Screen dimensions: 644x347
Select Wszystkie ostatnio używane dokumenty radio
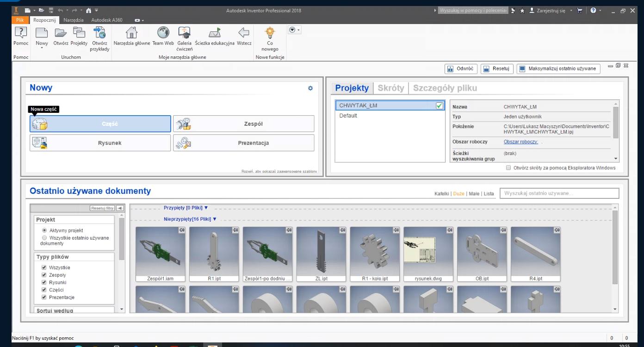coord(44,237)
